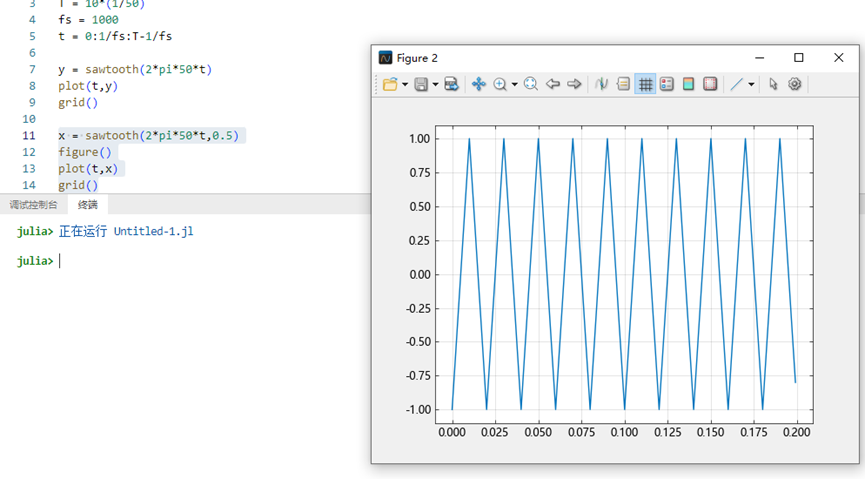Click the 0.50 y-axis tick label
865x479 pixels.
[420, 207]
